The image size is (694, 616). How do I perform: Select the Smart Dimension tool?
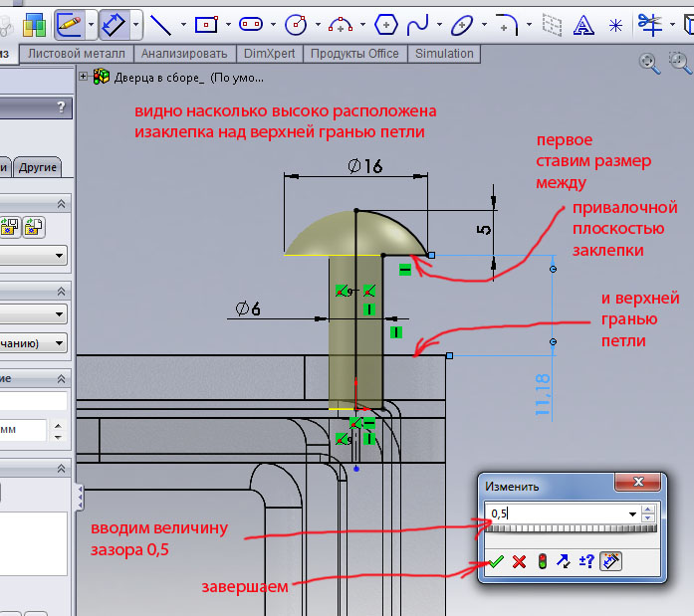(x=114, y=22)
